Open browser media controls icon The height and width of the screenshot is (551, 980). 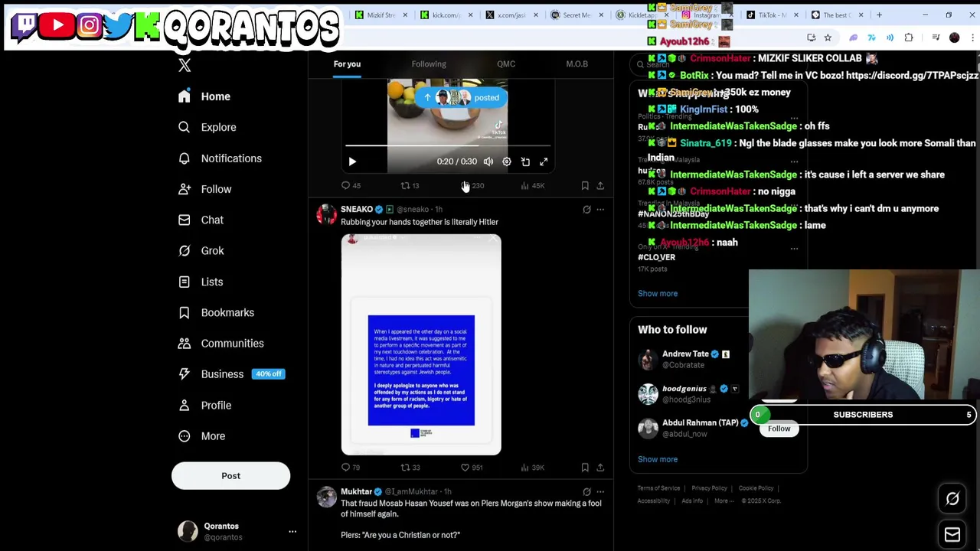tap(936, 37)
